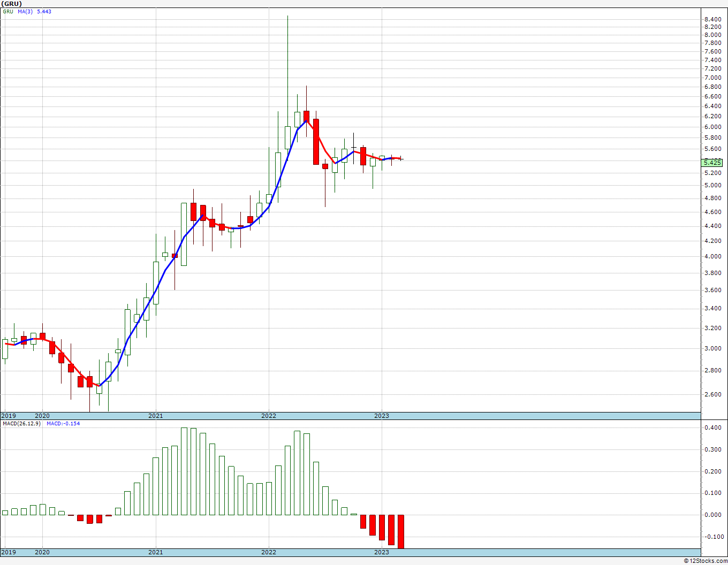Image resolution: width=728 pixels, height=565 pixels.
Task: Click 0.200 on the MACD axis
Action: click(x=712, y=471)
